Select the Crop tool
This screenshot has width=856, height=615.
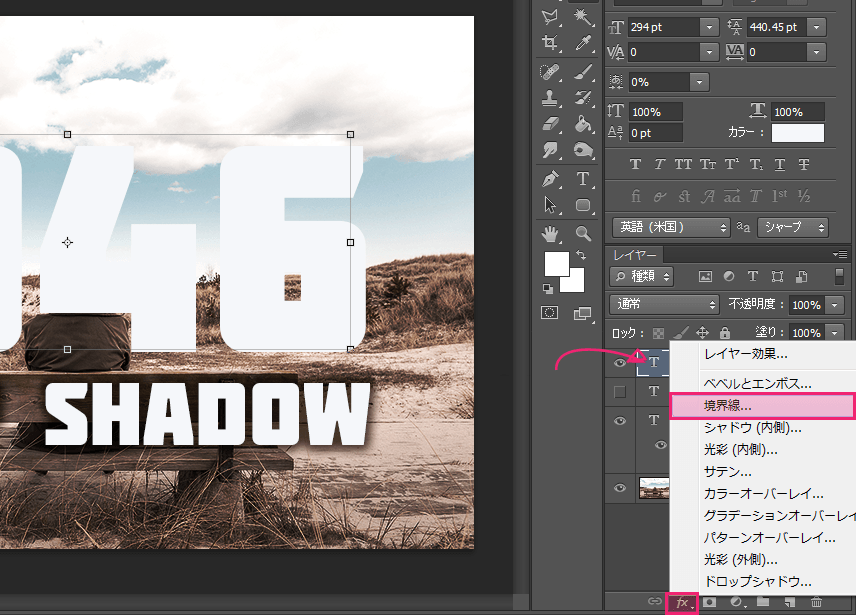551,39
